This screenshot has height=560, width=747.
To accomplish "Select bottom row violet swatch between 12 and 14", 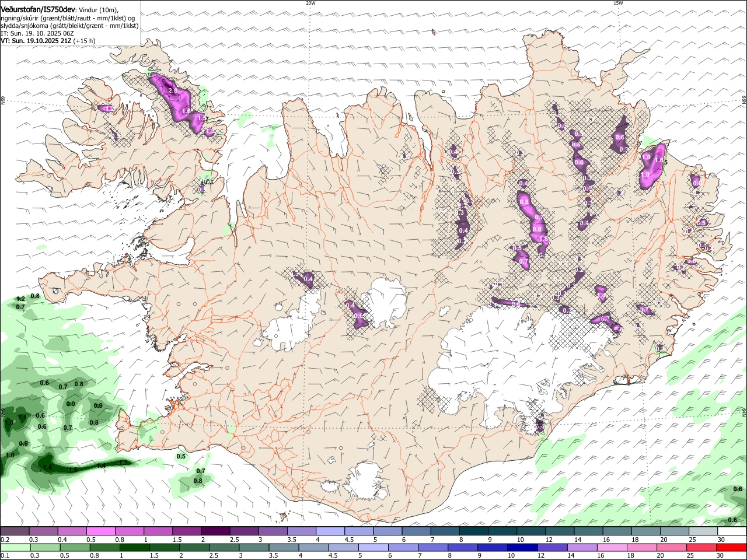I will pyautogui.click(x=551, y=547).
